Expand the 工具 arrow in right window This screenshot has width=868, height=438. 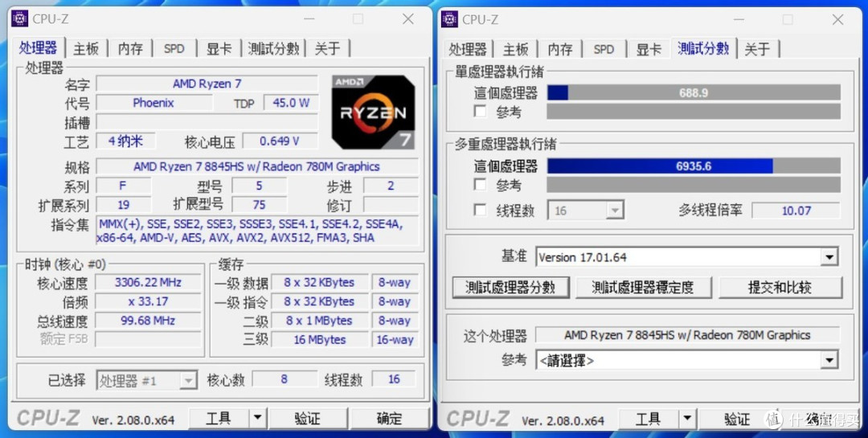coord(687,420)
